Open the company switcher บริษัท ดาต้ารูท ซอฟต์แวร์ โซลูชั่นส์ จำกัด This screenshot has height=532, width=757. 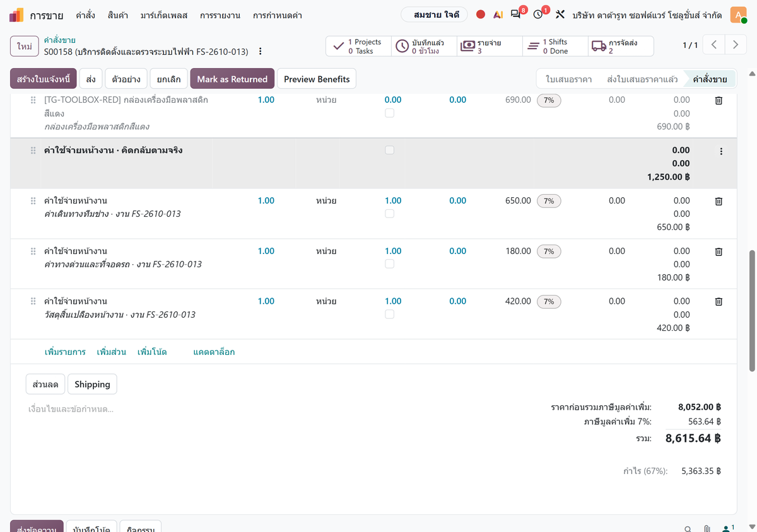[x=647, y=14]
